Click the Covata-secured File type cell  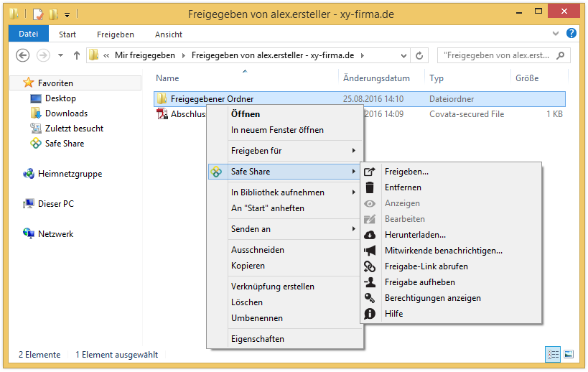467,114
